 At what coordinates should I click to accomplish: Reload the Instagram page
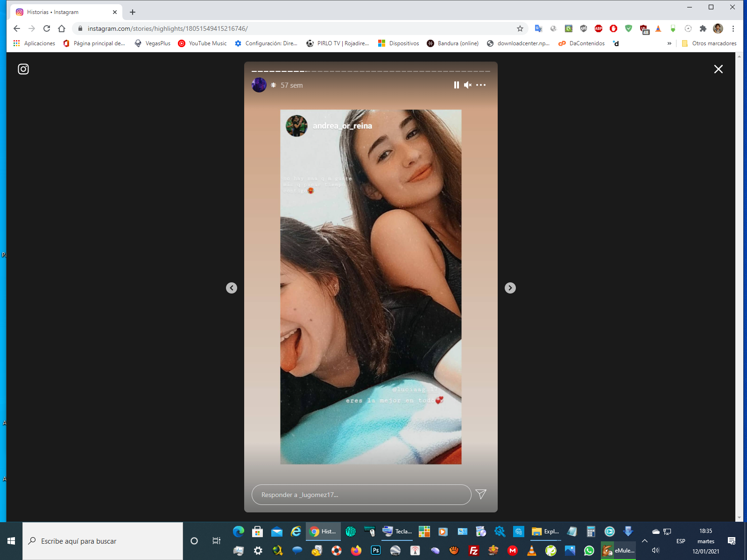[x=47, y=28]
